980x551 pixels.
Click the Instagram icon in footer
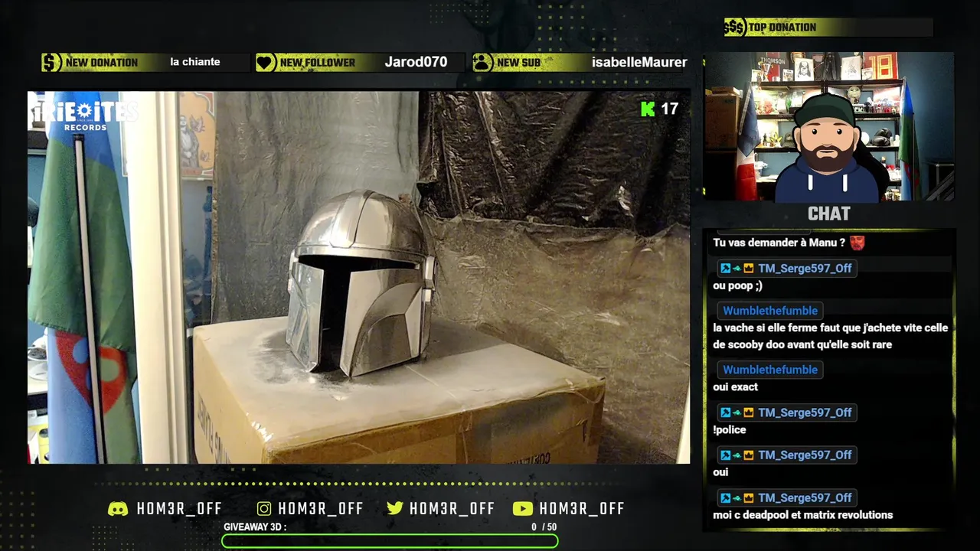pos(264,509)
